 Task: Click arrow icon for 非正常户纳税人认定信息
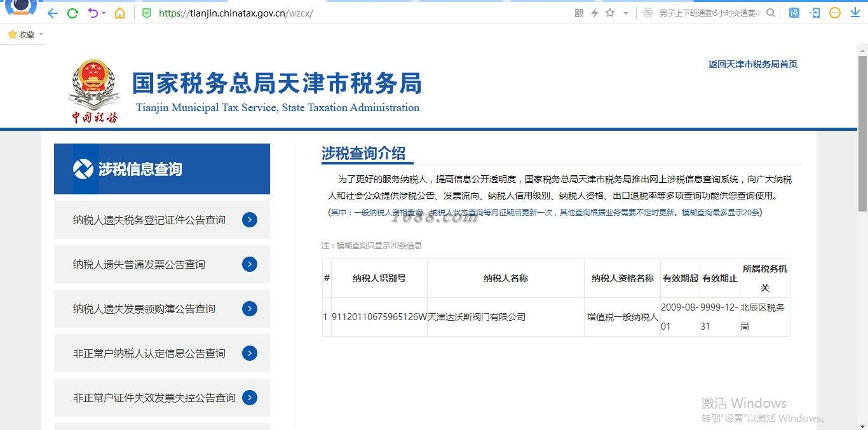pyautogui.click(x=250, y=353)
